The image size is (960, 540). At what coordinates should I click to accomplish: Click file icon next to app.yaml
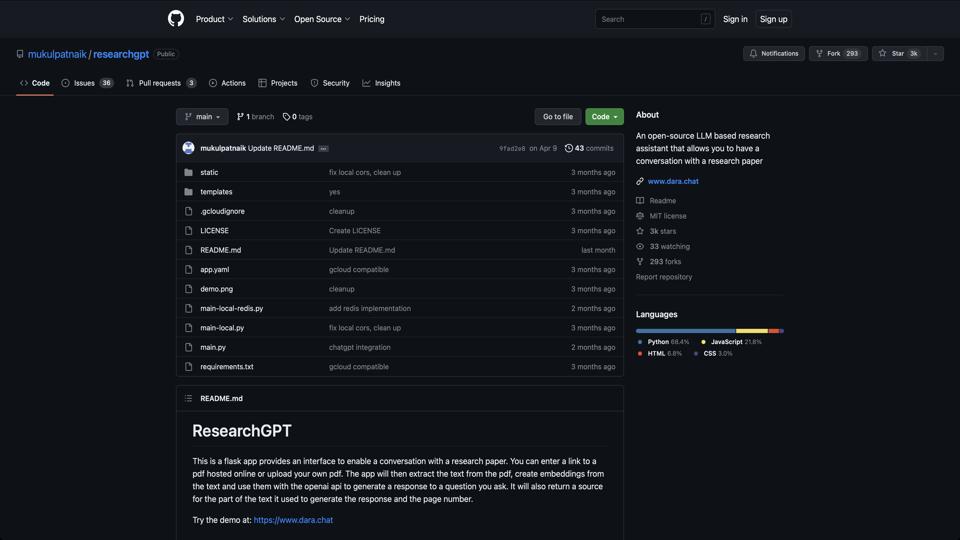189,269
